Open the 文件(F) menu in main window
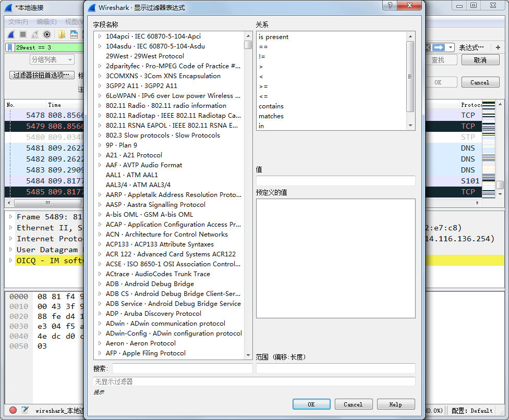The image size is (509, 420). coord(18,22)
